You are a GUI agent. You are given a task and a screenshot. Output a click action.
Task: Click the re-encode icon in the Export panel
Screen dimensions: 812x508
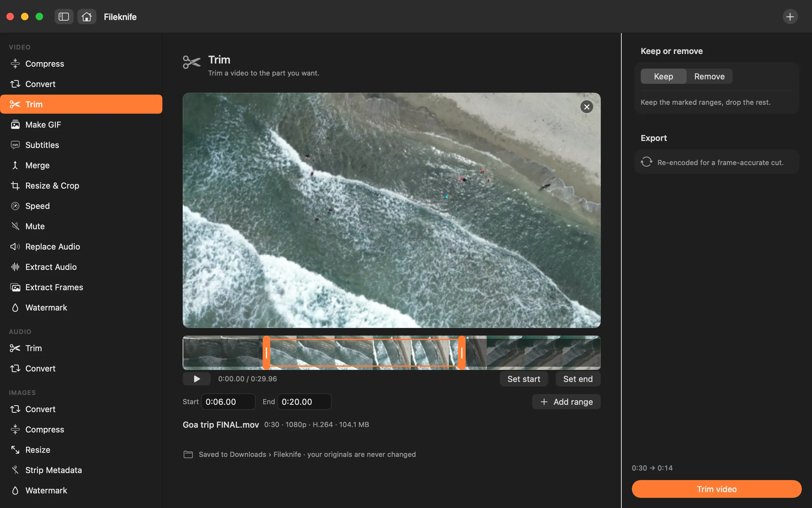646,162
